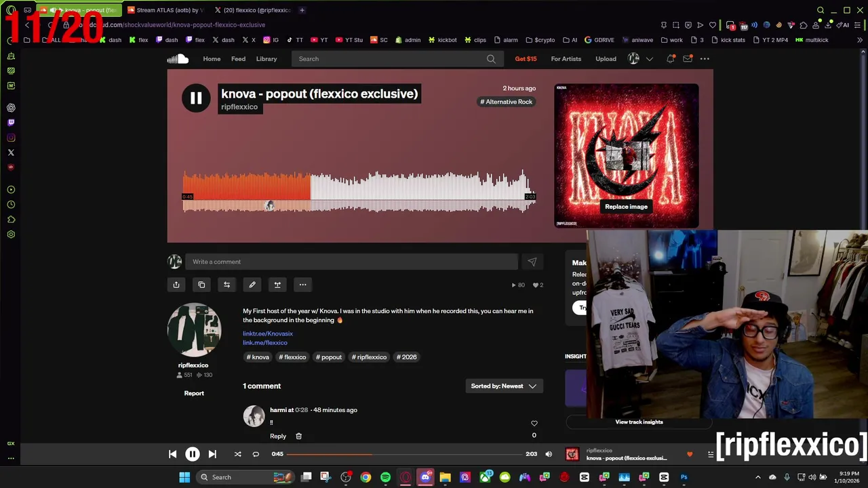Open the ripflexxico profile avatar
868x488 pixels.
pyautogui.click(x=194, y=330)
